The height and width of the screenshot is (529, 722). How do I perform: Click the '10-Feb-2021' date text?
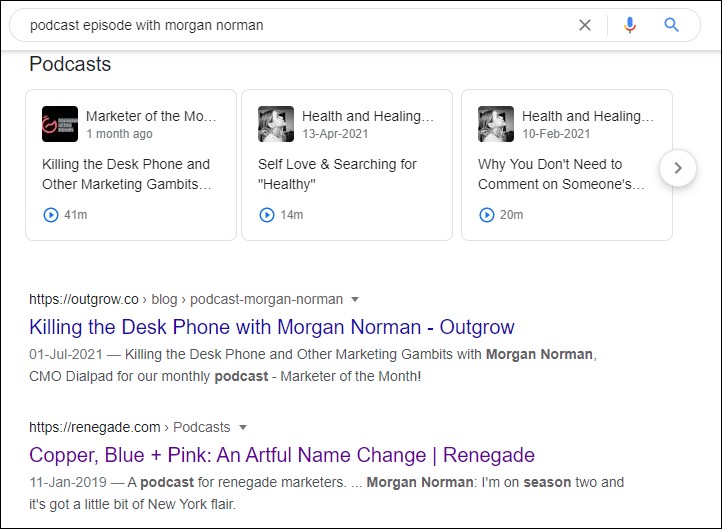[556, 134]
